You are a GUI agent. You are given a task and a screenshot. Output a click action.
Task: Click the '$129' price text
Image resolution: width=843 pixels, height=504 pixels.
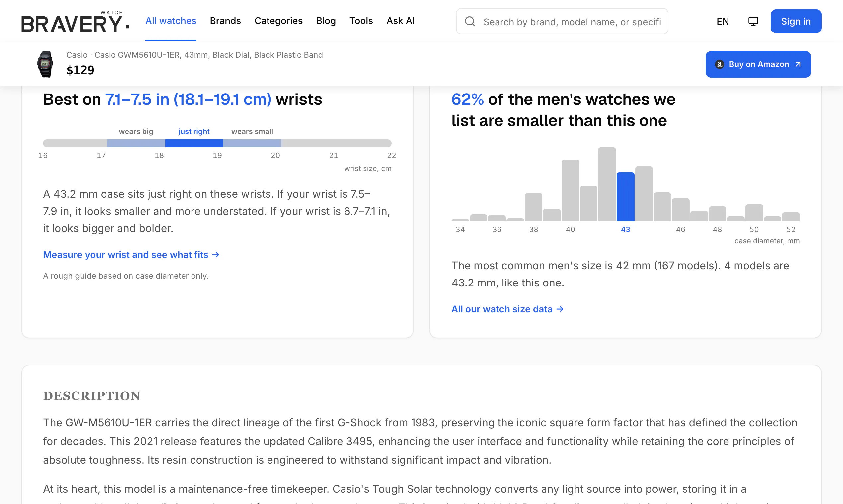(x=80, y=70)
